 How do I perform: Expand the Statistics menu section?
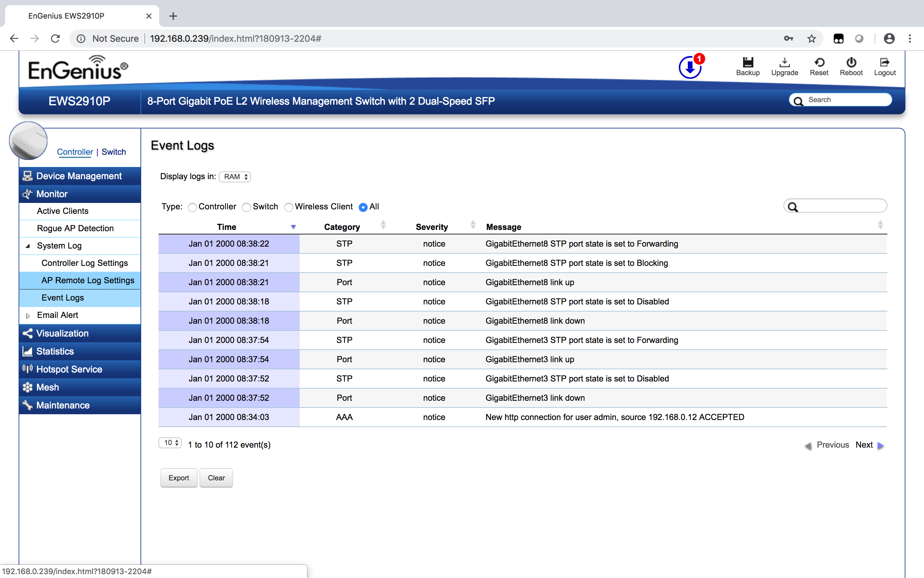pos(80,351)
